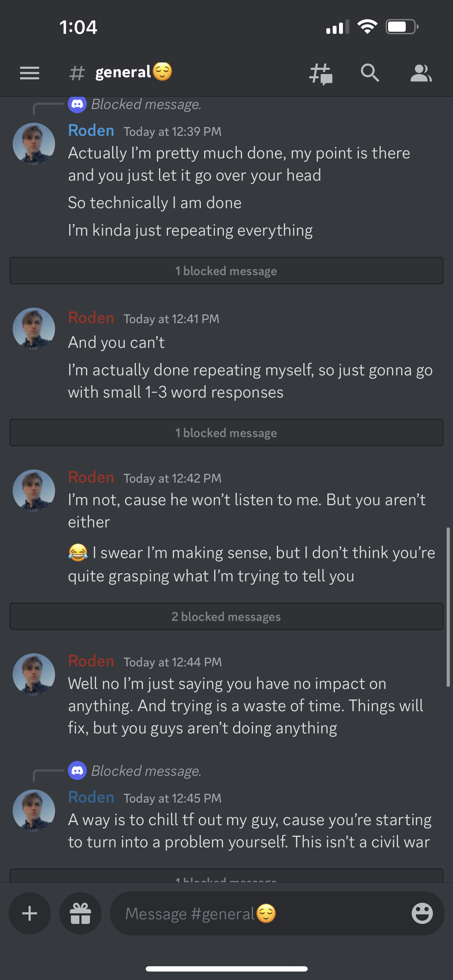This screenshot has height=980, width=453.
Task: Expand 1 blocked message below 12:41 PM post
Action: coord(226,432)
